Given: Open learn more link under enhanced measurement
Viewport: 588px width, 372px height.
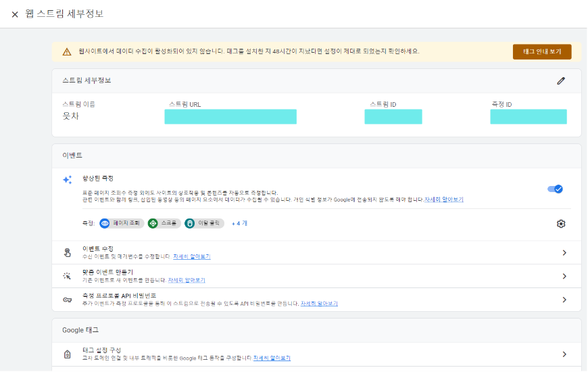Looking at the screenshot, I should pos(443,200).
